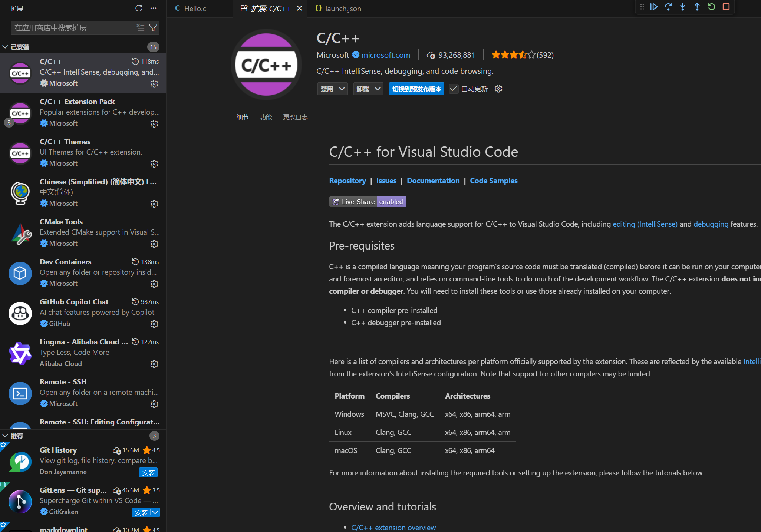Click the debug Step Out arrow
This screenshot has height=532, width=761.
point(697,7)
